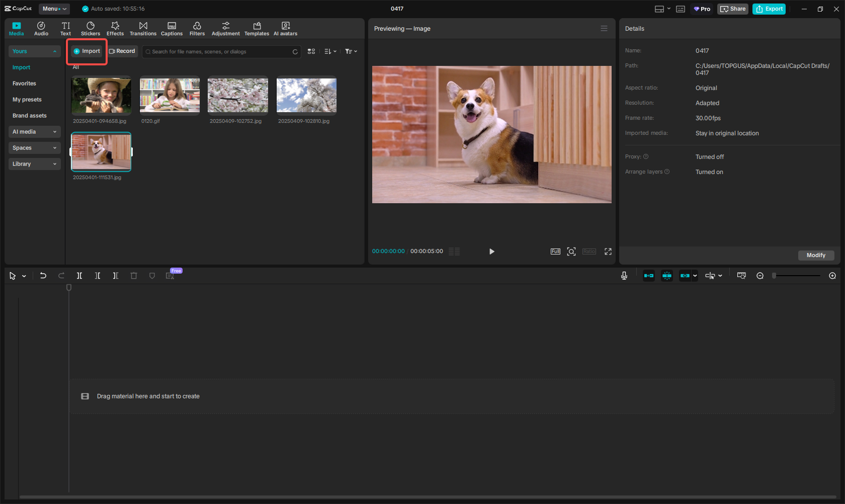The width and height of the screenshot is (845, 504).
Task: Click the delete trash icon in timeline toolbar
Action: coord(134,276)
